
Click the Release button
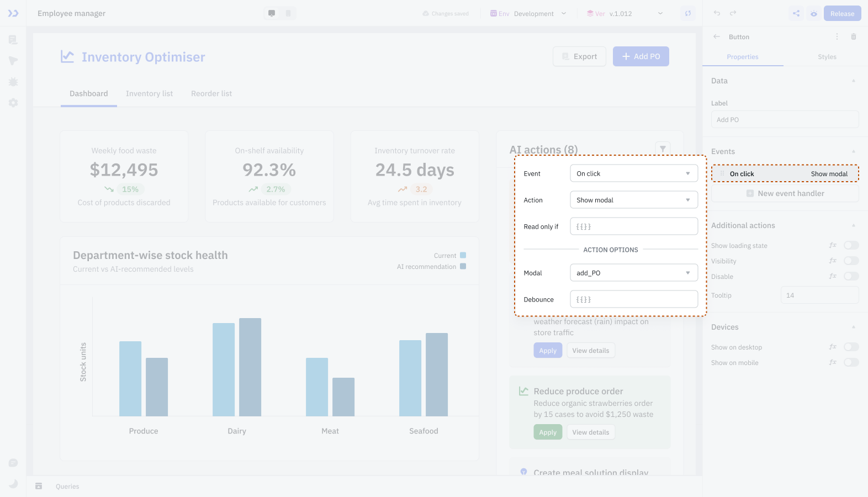[x=842, y=13]
